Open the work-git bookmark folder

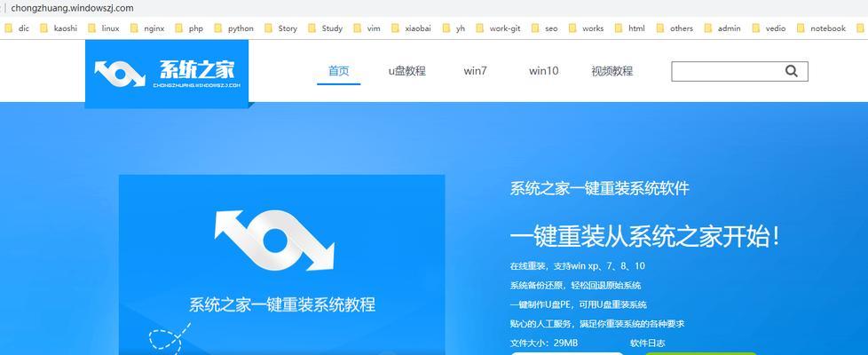pos(498,28)
